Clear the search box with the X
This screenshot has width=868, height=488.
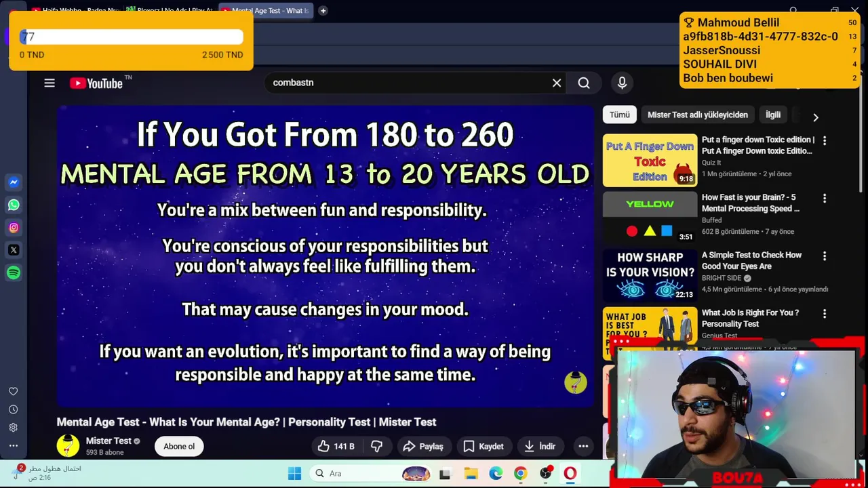click(x=557, y=83)
